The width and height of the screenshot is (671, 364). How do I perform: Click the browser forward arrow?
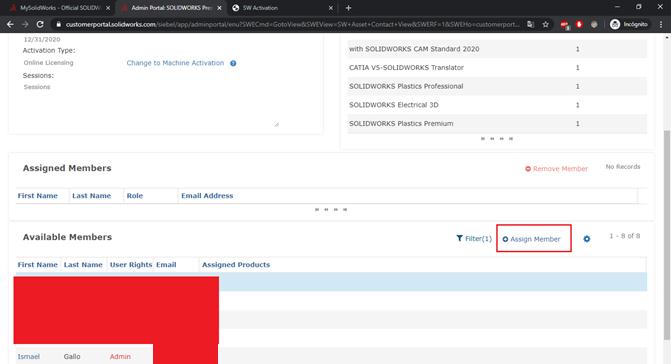click(25, 24)
